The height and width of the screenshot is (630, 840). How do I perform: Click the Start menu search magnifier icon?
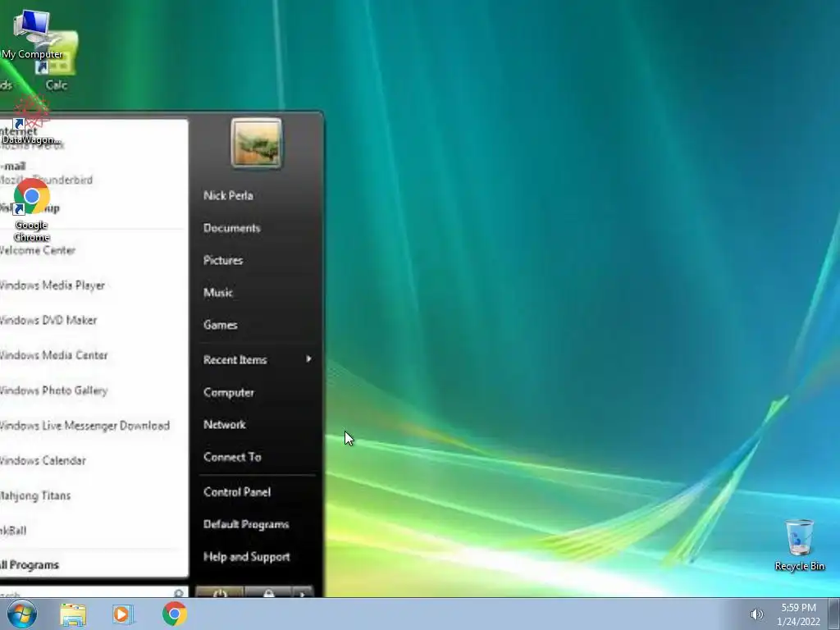[179, 592]
